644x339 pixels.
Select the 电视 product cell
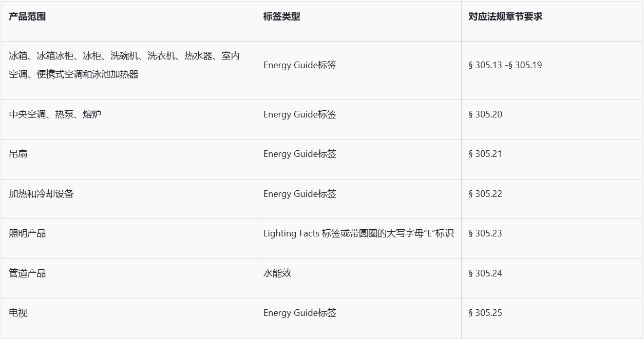click(x=18, y=313)
